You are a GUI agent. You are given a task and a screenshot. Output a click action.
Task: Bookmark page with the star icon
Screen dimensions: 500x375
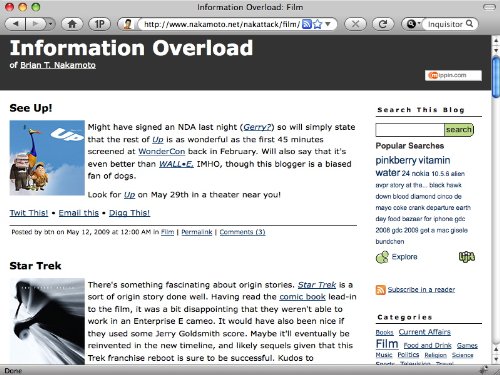point(318,24)
